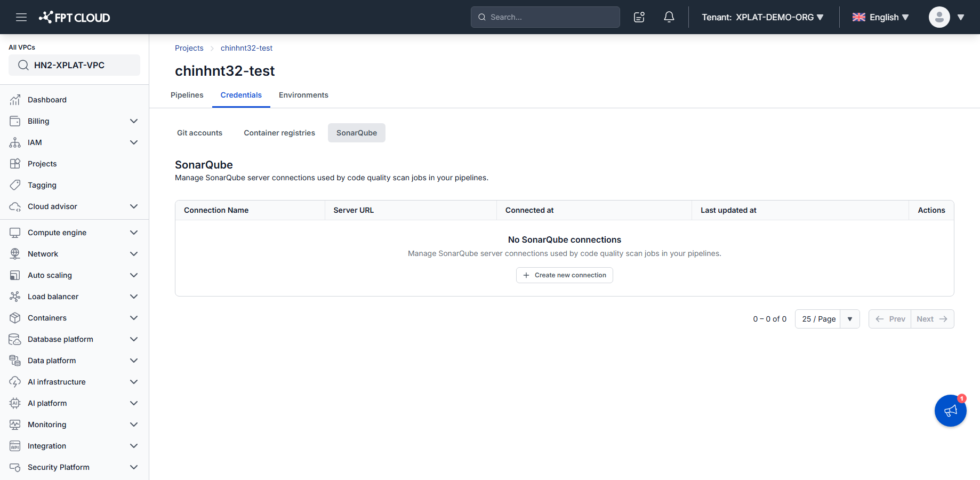
Task: Follow the chinhnt32-test breadcrumb link
Action: tap(246, 48)
